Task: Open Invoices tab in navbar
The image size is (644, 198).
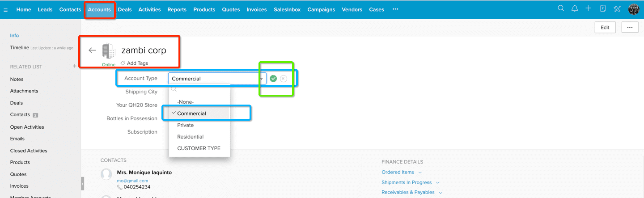Action: pyautogui.click(x=257, y=9)
